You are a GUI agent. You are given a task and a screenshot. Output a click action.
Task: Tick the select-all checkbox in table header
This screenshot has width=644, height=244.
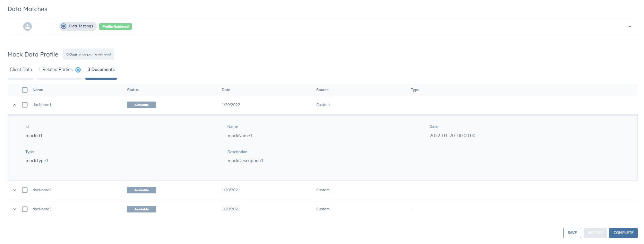[x=25, y=90]
